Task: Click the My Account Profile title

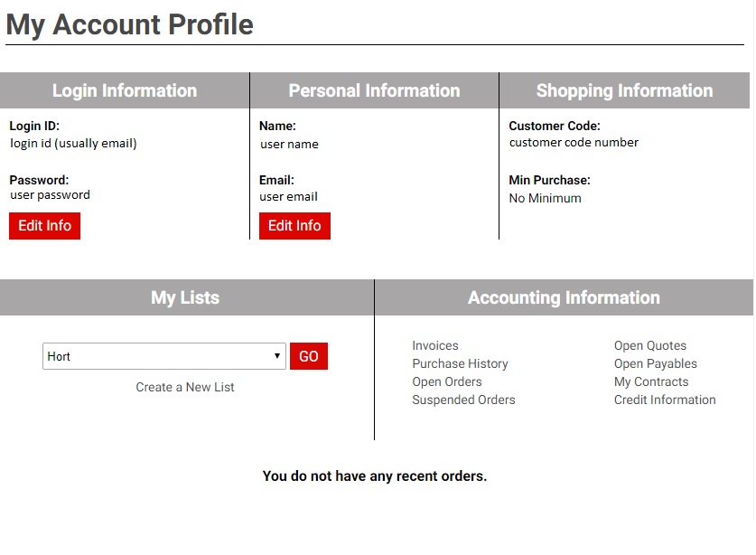Action: point(130,24)
